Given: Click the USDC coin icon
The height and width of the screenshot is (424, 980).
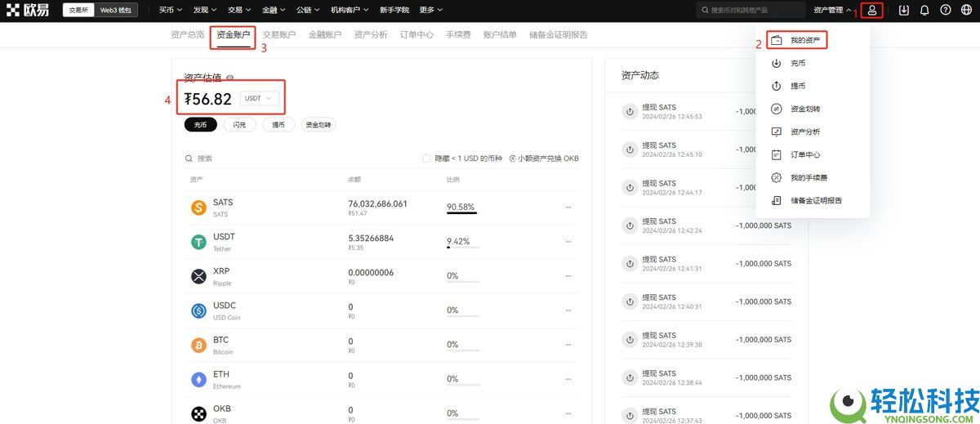Looking at the screenshot, I should pos(198,310).
